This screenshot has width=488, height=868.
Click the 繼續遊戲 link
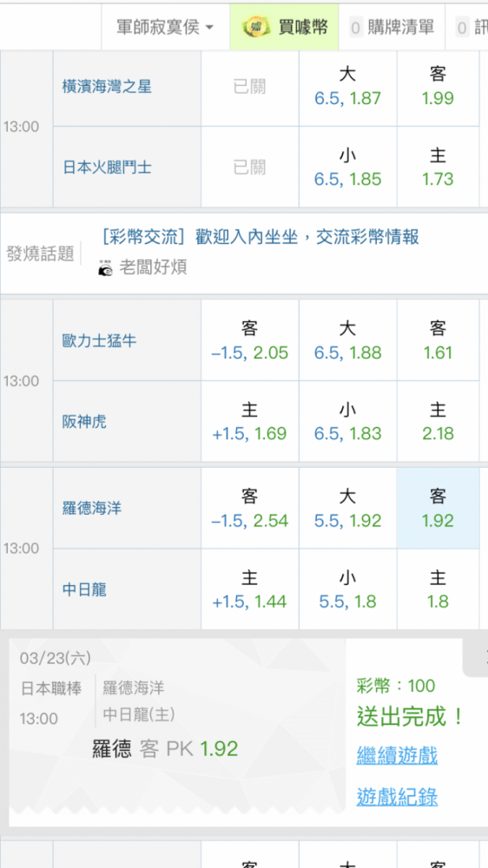pyautogui.click(x=397, y=756)
